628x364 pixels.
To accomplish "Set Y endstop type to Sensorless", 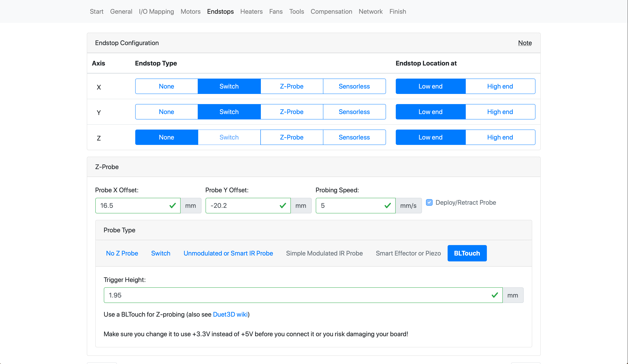I will pos(354,112).
